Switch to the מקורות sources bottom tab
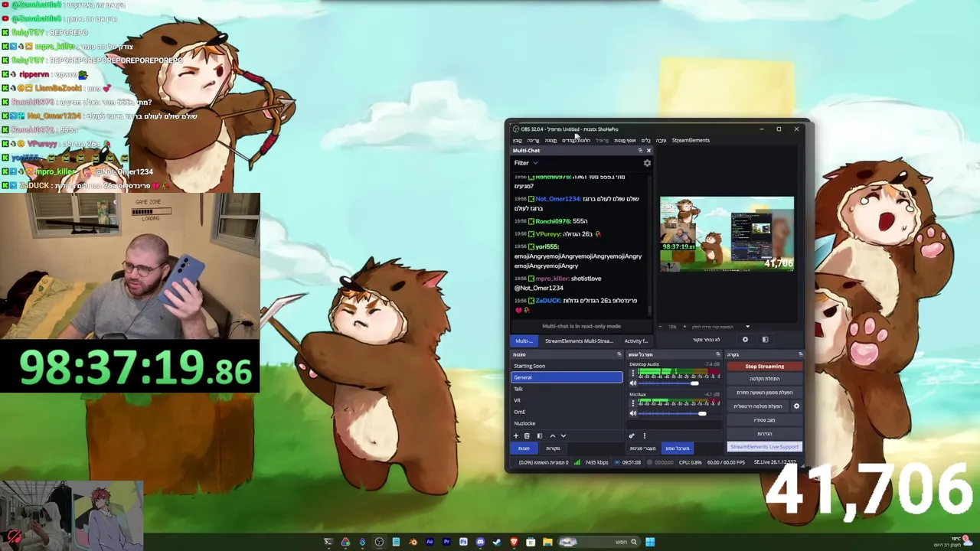 (x=553, y=448)
